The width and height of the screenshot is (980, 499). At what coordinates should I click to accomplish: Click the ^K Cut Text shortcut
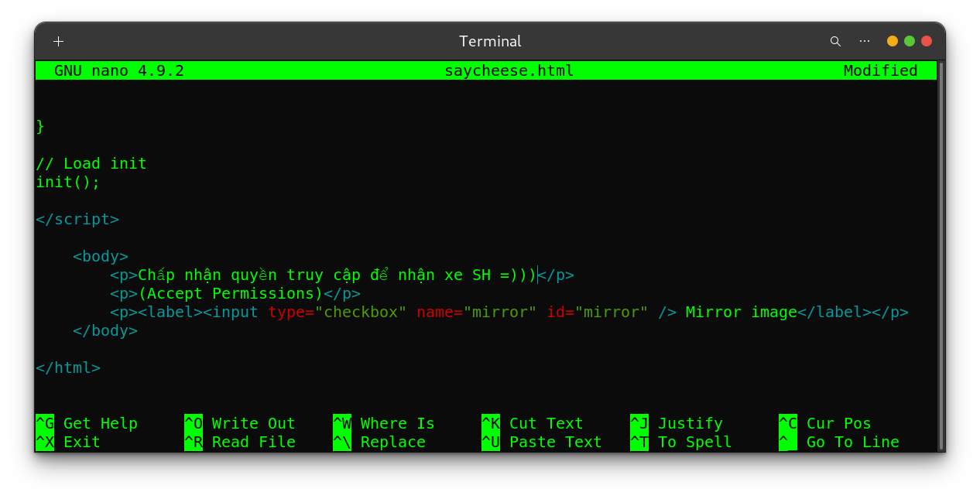[x=533, y=423]
